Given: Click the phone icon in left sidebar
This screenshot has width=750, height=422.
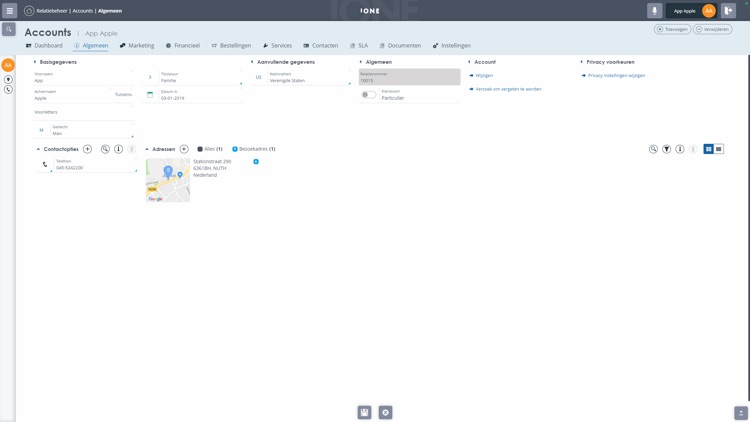Looking at the screenshot, I should [8, 89].
